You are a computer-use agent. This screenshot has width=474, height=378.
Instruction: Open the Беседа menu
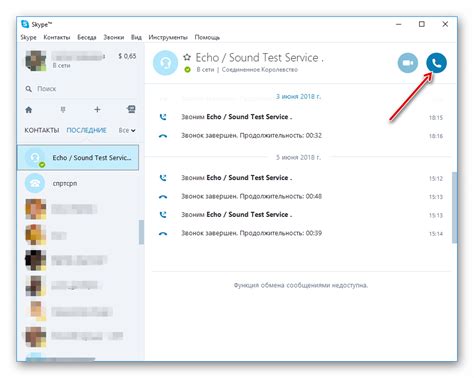[x=87, y=37]
